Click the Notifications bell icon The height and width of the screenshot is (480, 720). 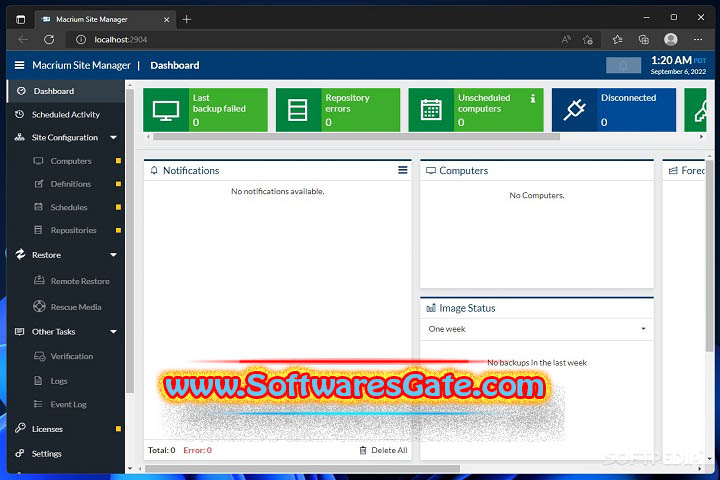tap(154, 170)
